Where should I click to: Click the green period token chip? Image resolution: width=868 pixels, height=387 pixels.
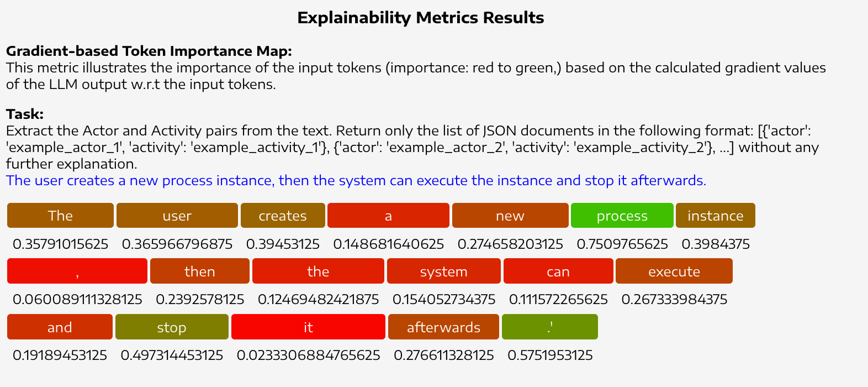[550, 327]
